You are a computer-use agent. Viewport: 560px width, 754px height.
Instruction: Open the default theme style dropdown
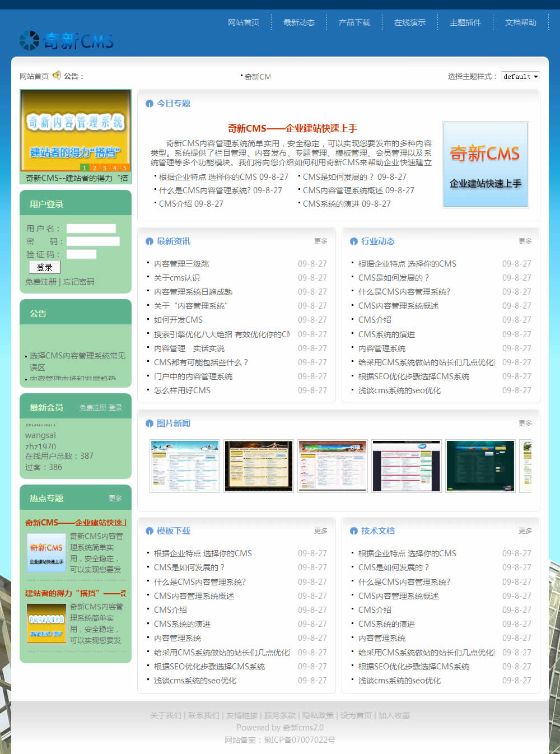pos(520,76)
